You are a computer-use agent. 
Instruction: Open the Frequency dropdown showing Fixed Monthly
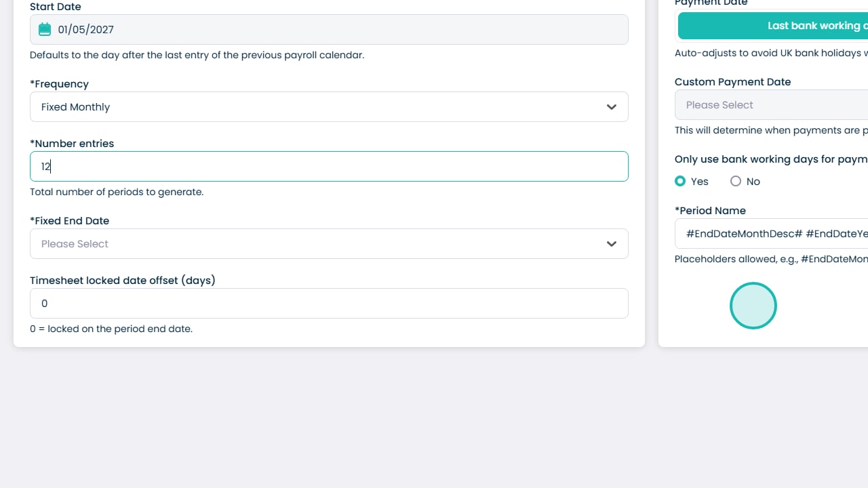[x=329, y=107]
